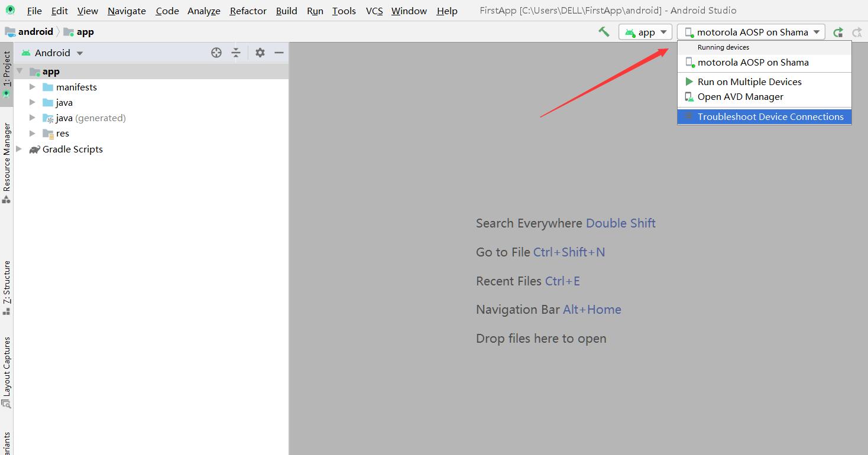Open the File menu
The height and width of the screenshot is (455, 868).
34,11
